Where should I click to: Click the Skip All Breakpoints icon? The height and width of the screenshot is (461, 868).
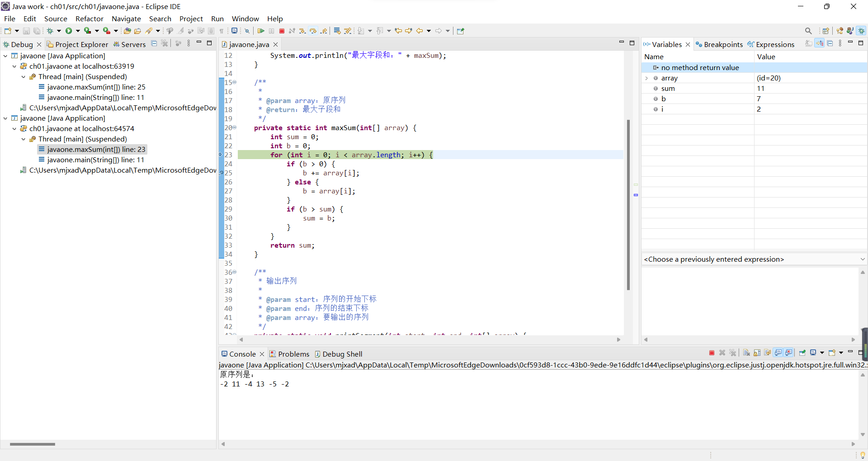pos(247,31)
